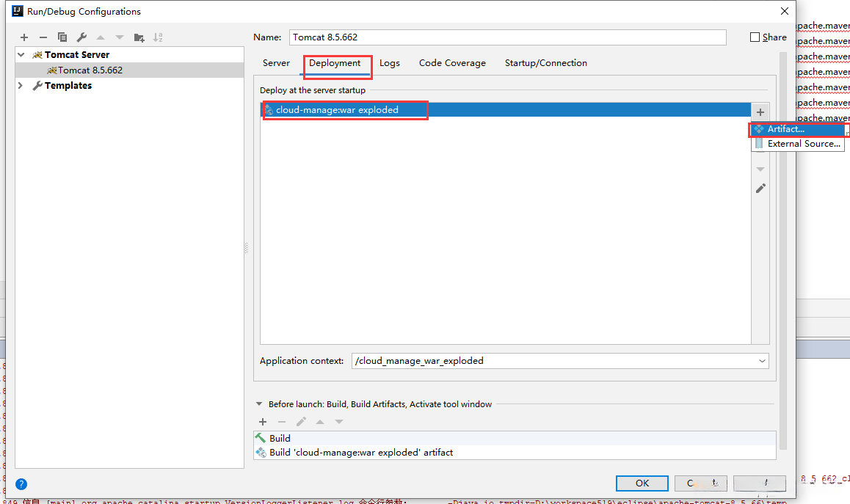
Task: Click the IntelliJ icon in the title bar
Action: (x=18, y=11)
